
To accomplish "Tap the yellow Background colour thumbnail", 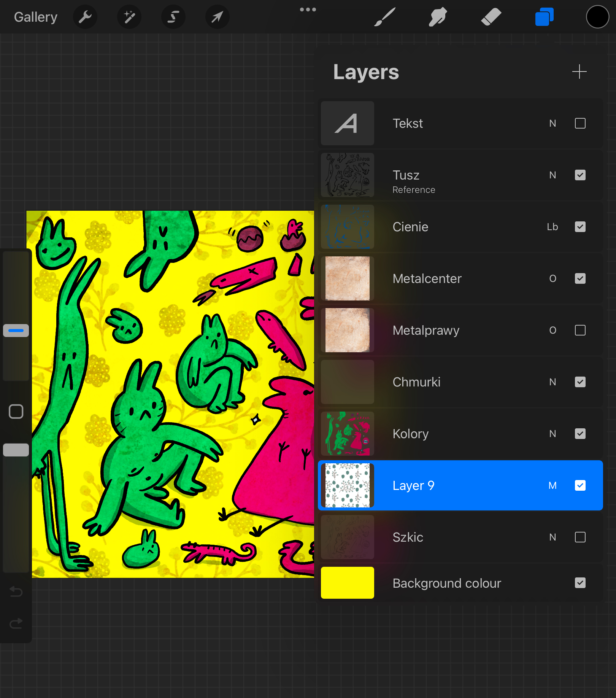I will [x=347, y=583].
